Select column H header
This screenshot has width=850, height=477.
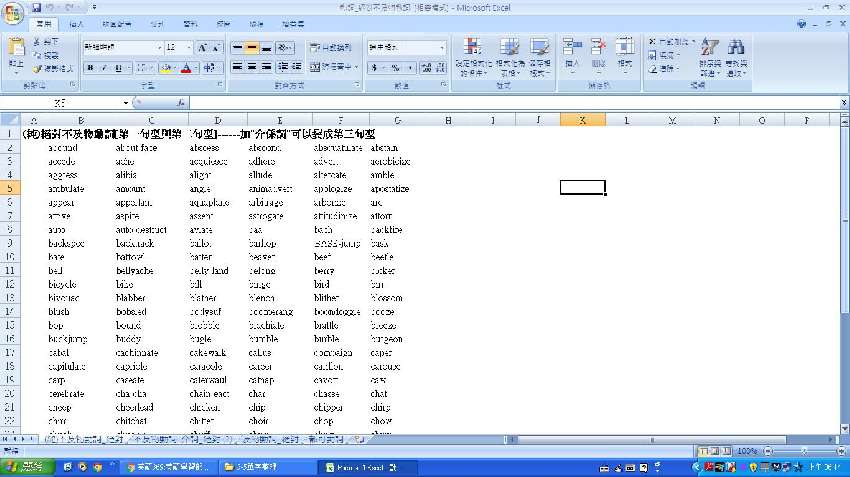448,120
